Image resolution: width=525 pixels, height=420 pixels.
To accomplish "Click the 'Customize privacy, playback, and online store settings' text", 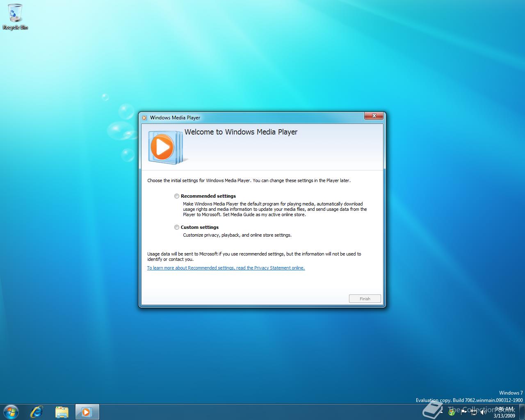I will 237,235.
